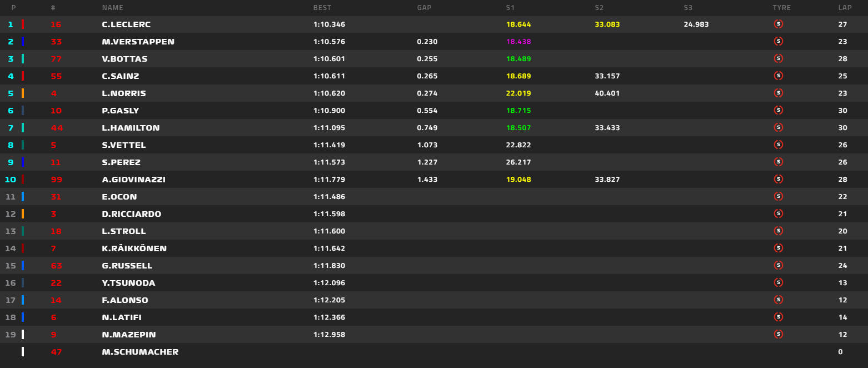Screen dimensions: 868x368
Task: Click the tyre compound icon for L.Norris
Action: click(778, 93)
